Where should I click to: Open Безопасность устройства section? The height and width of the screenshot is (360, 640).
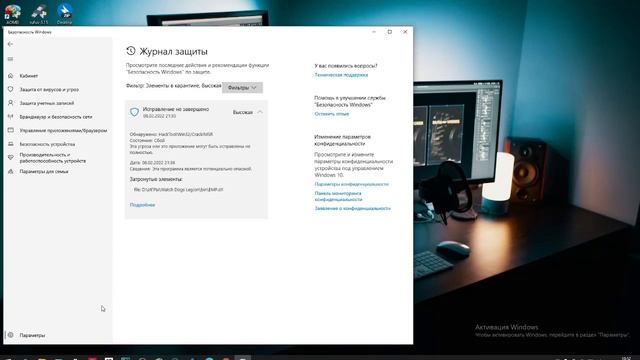[x=47, y=144]
